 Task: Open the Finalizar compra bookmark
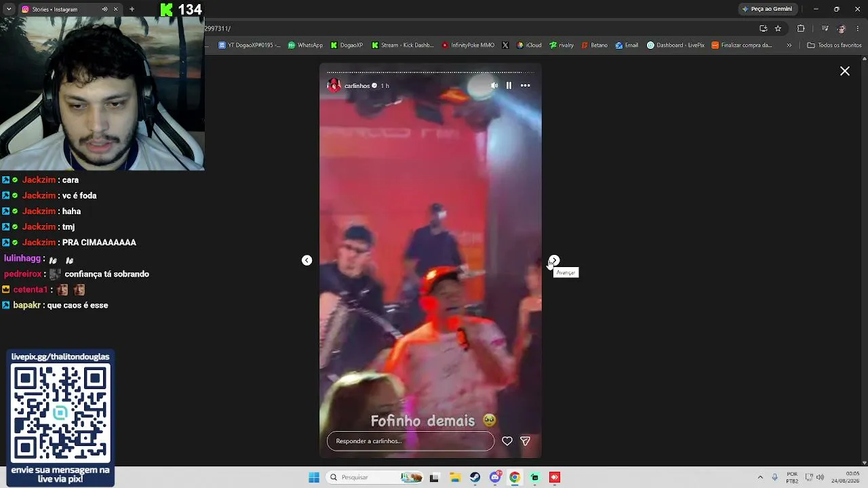click(x=742, y=45)
